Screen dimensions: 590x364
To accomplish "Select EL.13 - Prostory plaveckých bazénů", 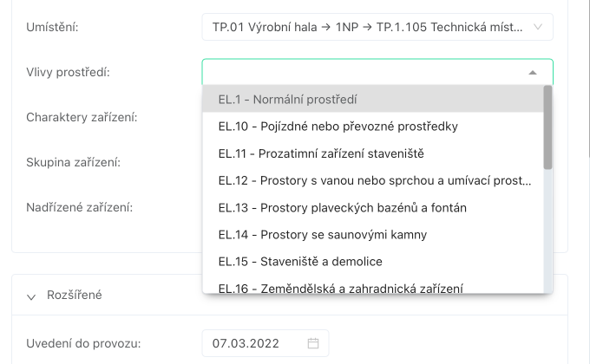I will [342, 207].
